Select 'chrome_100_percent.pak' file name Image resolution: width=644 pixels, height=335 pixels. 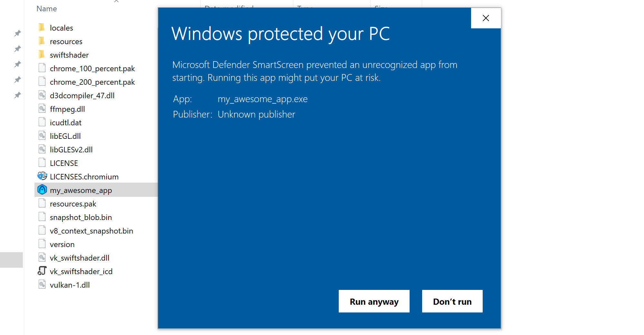coord(92,69)
